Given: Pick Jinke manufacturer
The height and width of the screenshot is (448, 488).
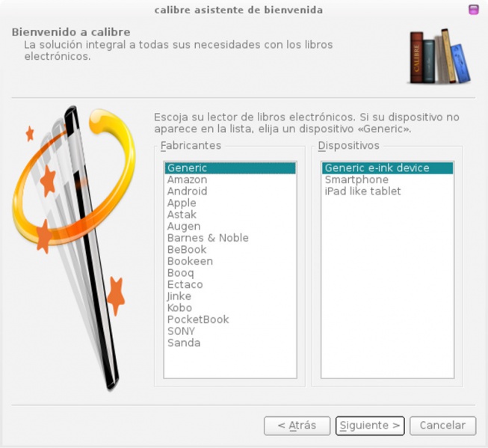Looking at the screenshot, I should (230, 296).
